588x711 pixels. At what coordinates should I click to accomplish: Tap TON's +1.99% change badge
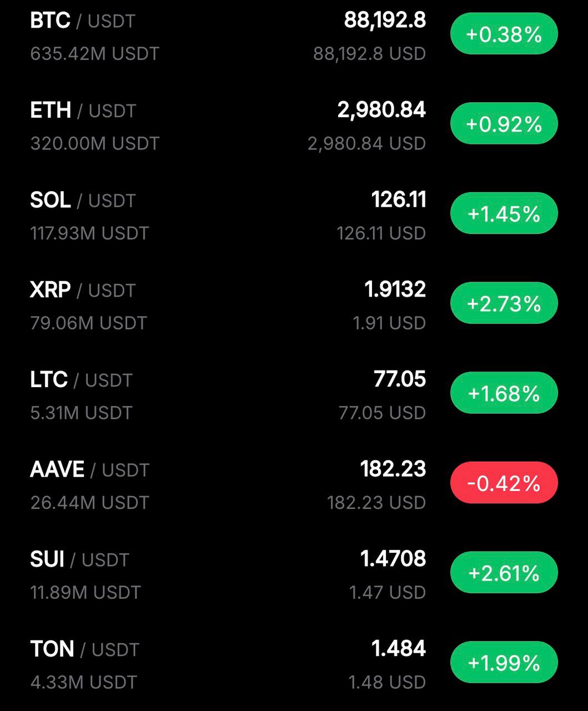(504, 663)
